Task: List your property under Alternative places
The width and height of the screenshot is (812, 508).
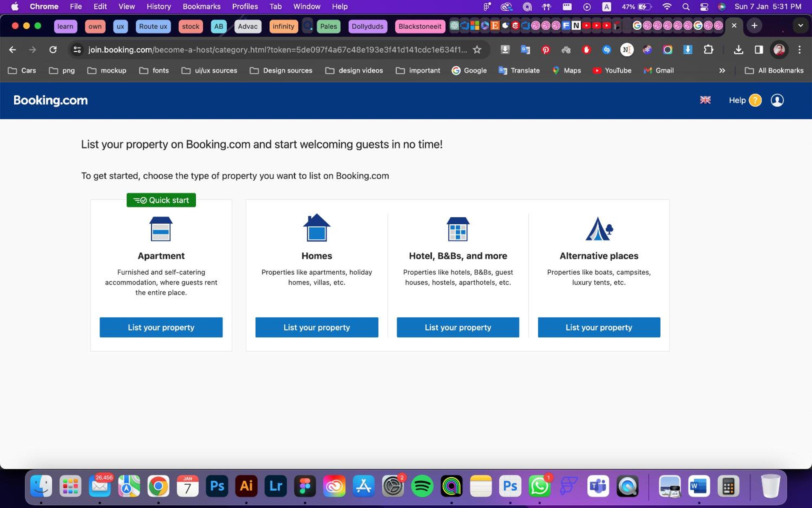Action: [x=599, y=327]
